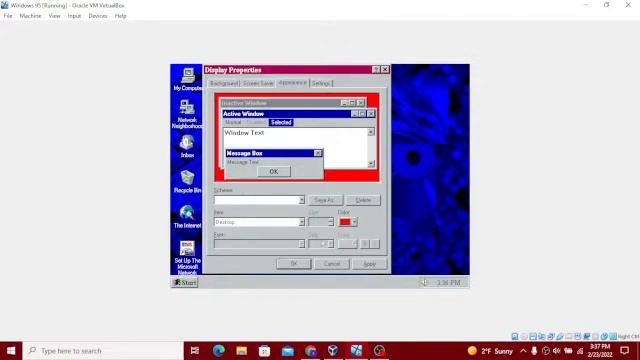Click the item Size stepper arrows
This screenshot has height=360, width=640.
(330, 222)
